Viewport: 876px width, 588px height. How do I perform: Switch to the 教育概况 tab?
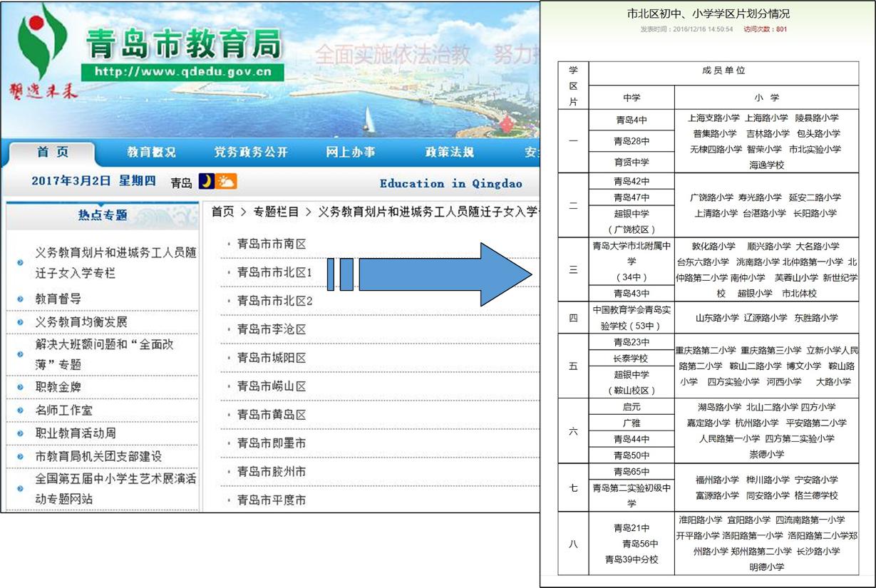151,153
